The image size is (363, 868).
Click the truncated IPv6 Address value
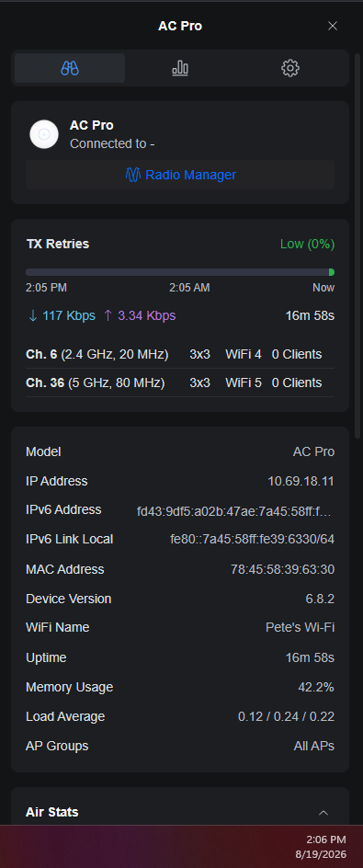[x=234, y=511]
